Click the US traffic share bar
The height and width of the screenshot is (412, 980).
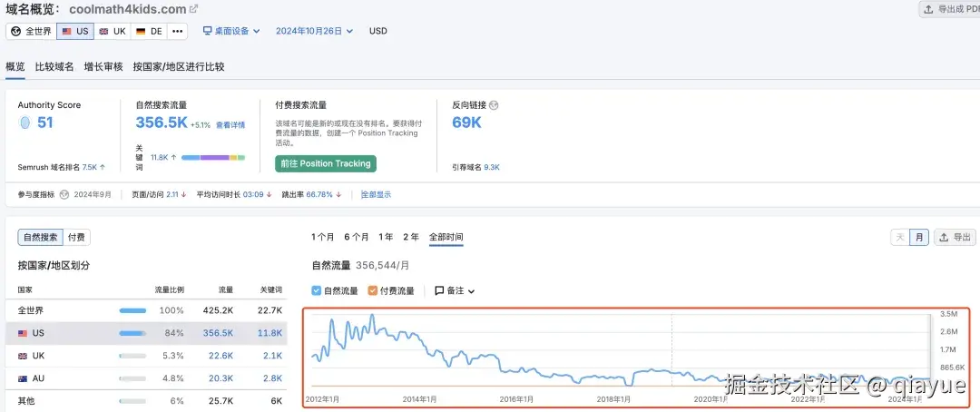click(132, 333)
